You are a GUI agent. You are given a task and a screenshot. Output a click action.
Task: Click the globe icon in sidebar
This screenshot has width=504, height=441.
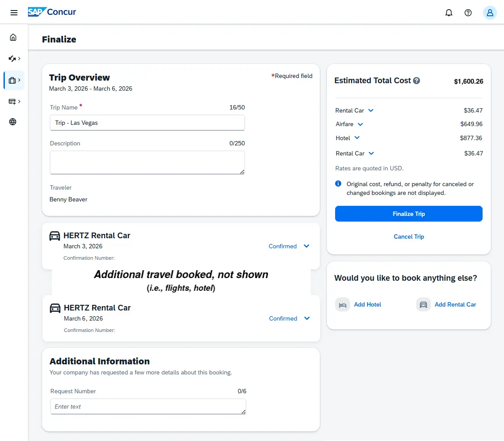pyautogui.click(x=13, y=122)
